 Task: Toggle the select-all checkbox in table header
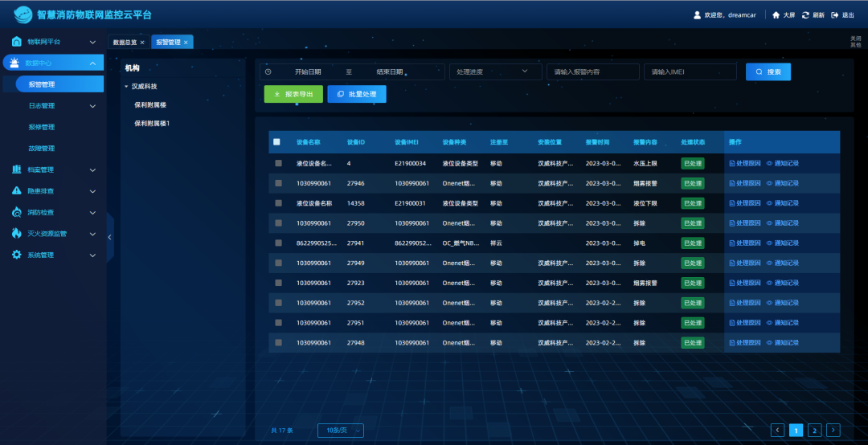(x=277, y=142)
